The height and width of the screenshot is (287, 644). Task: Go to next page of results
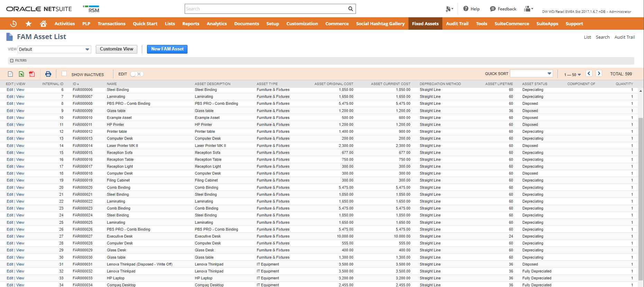coord(599,73)
